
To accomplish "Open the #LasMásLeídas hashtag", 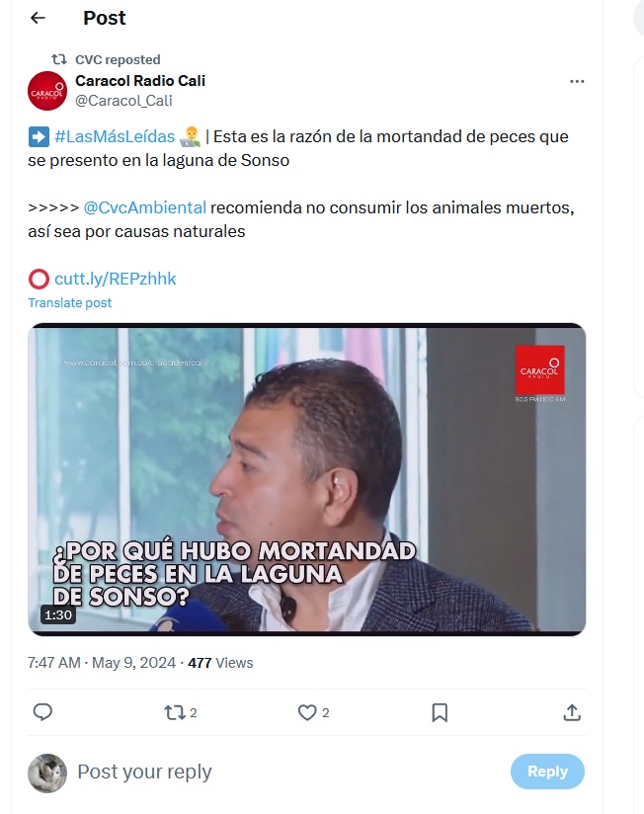I will 115,136.
